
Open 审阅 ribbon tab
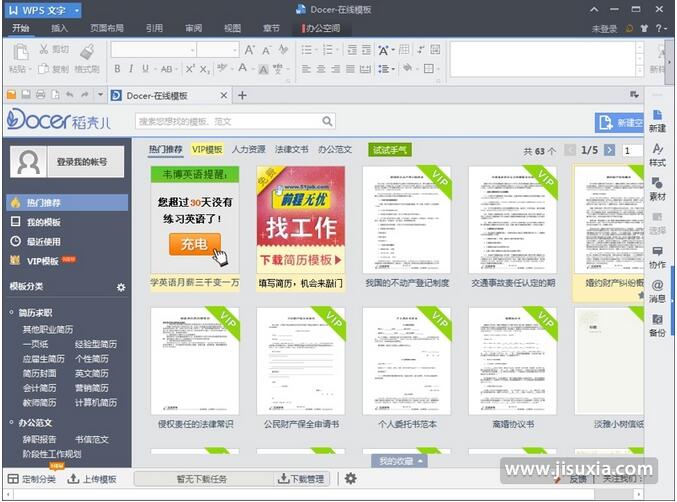(x=193, y=28)
